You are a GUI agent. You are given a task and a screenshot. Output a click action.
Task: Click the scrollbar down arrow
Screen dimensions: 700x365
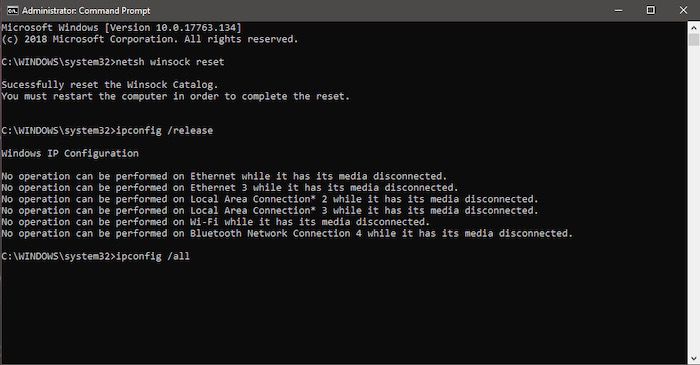pyautogui.click(x=693, y=358)
